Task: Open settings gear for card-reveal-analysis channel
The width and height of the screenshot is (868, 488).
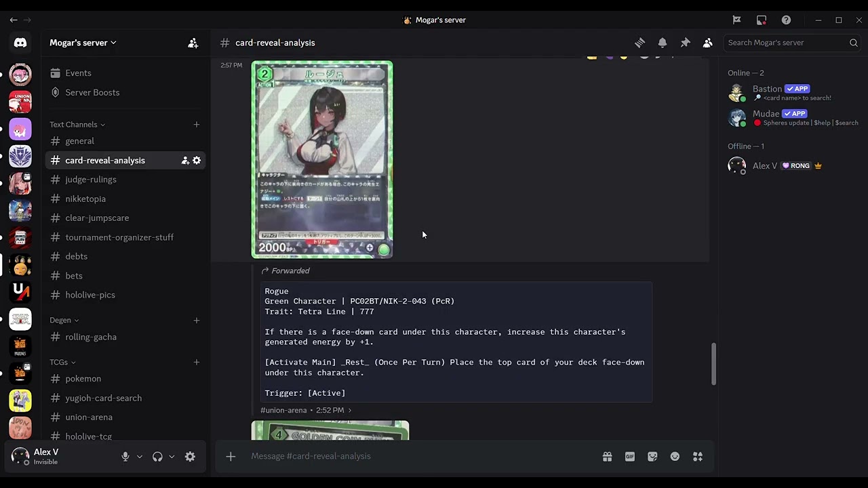Action: (x=197, y=161)
